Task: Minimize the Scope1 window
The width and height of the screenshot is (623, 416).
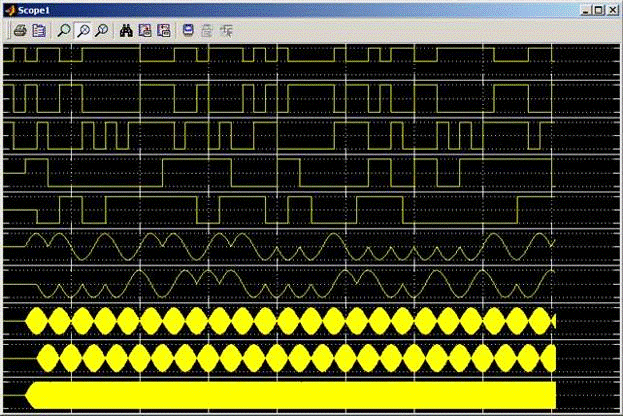Action: tap(585, 9)
